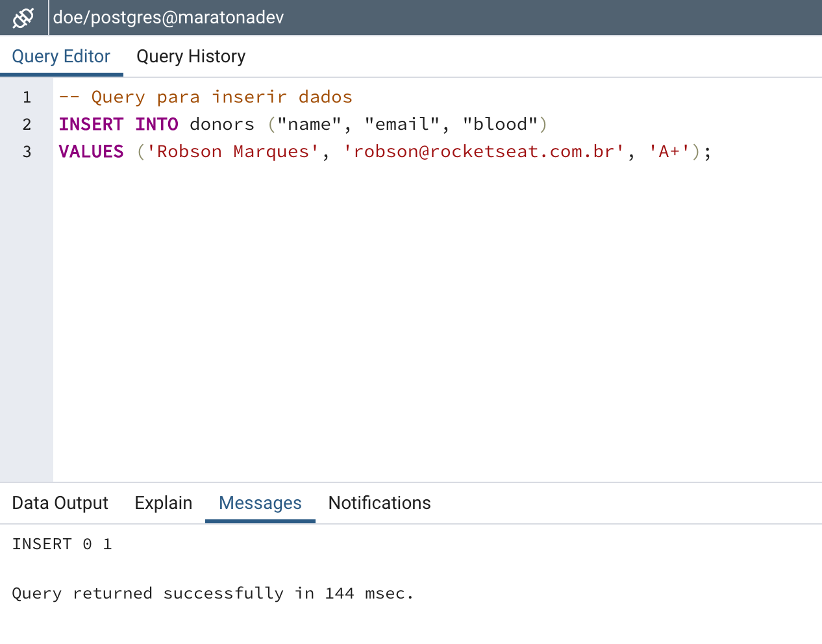
Task: Click the database connection status icon
Action: point(23,18)
